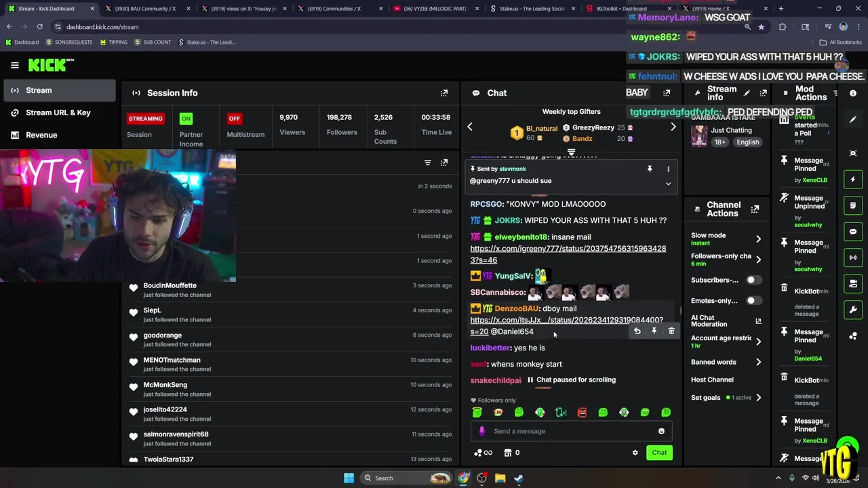Click the broadcast signal icon in right sidebar
Viewport: 868px width, 488px height.
853,258
